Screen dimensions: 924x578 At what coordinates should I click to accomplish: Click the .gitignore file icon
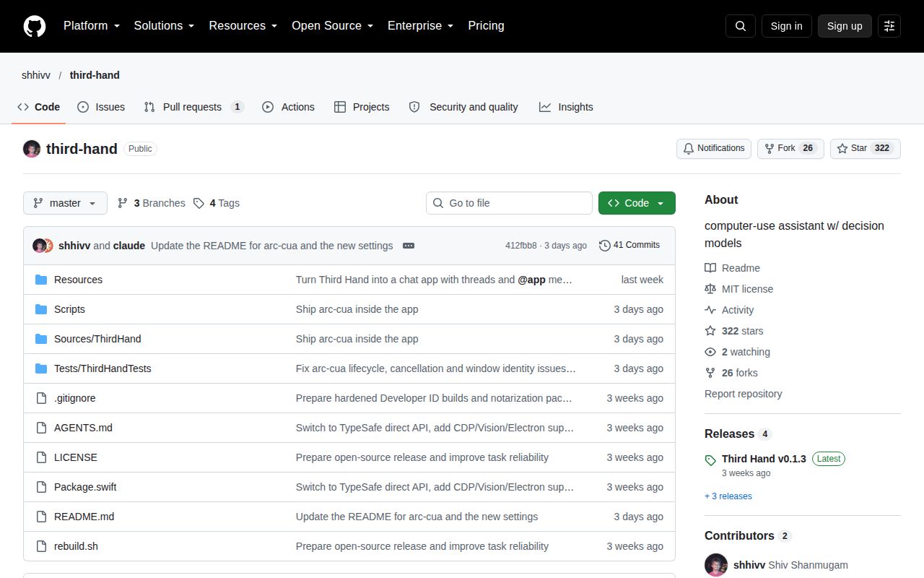coord(41,398)
